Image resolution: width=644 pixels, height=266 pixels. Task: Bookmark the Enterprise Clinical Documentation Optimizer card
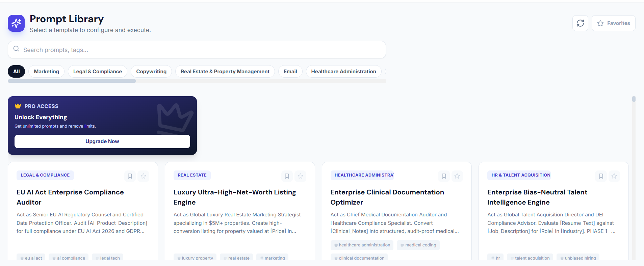(x=444, y=176)
